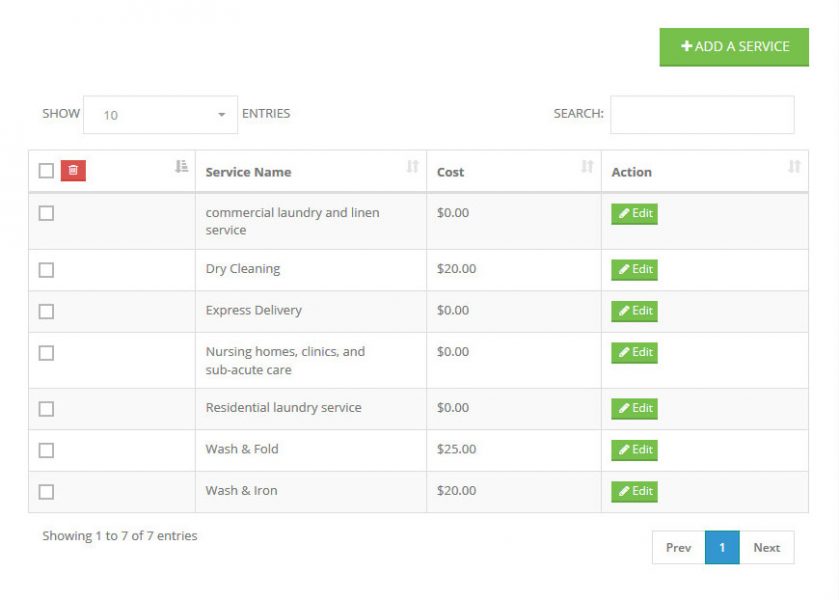Edit the Wash & Iron service
Viewport: 839px width, 600px height.
[x=635, y=491]
